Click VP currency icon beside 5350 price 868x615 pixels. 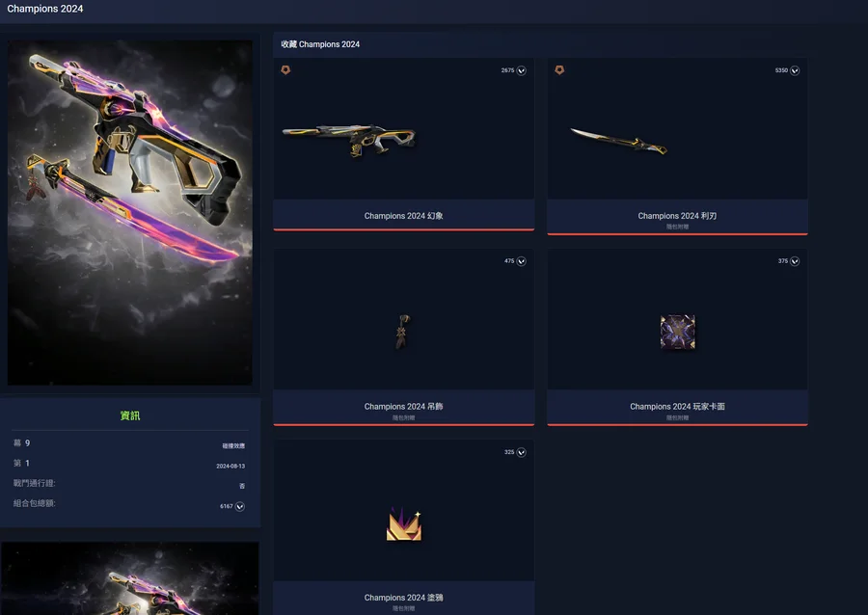795,70
